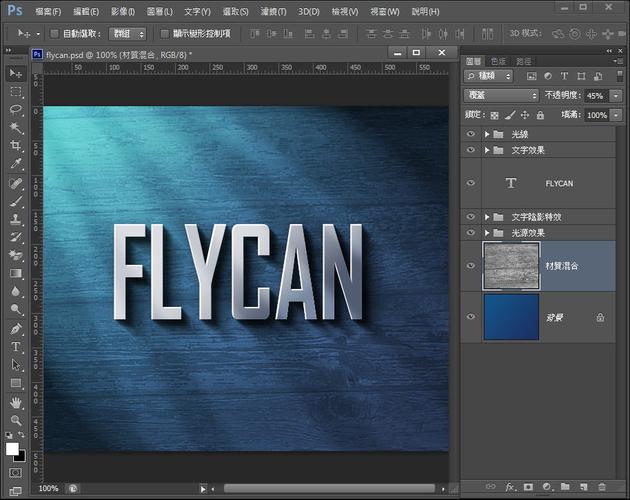630x500 pixels.
Task: Open the 說明(H) menu
Action: (425, 12)
